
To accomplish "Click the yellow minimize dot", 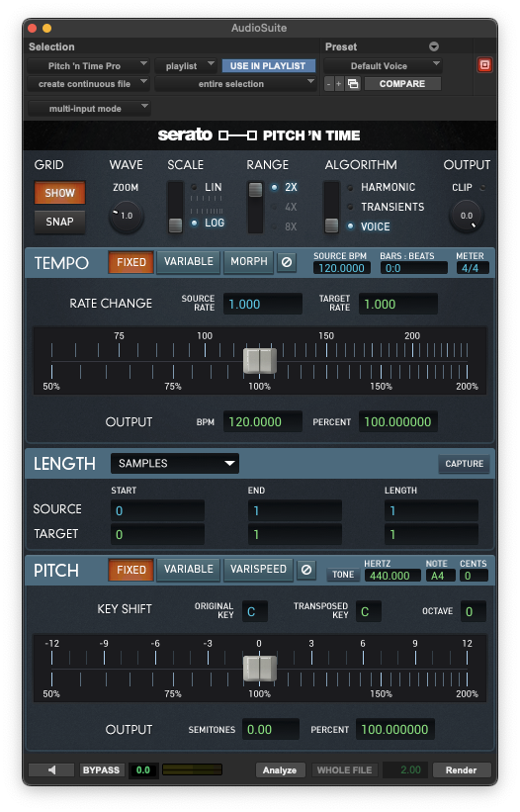I will (x=47, y=28).
